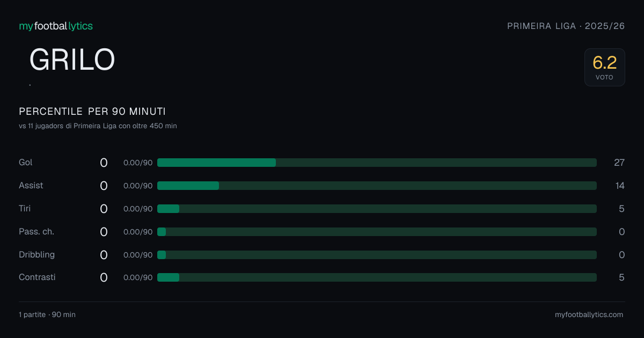Select the 6.2 Voto rating badge
The height and width of the screenshot is (338, 644).
click(605, 67)
